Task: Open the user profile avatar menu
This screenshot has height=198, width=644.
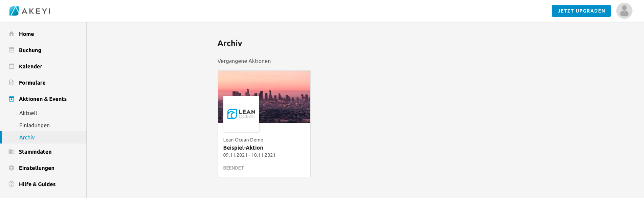Action: point(624,11)
